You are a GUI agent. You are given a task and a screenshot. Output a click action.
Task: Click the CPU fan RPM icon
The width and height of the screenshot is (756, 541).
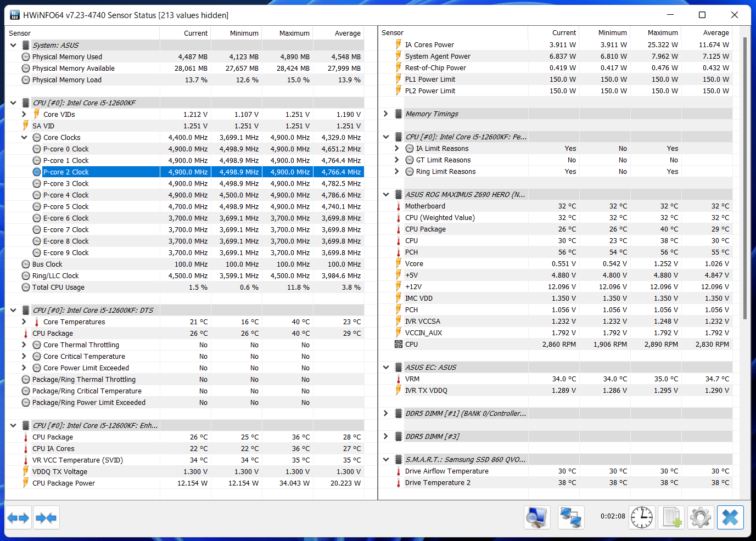[399, 345]
